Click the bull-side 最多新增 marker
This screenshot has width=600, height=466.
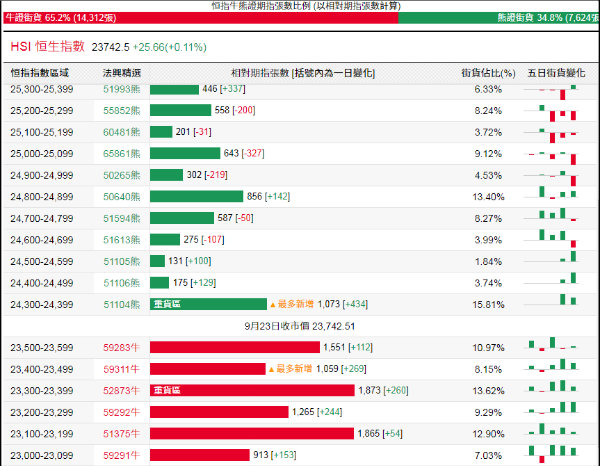[290, 369]
